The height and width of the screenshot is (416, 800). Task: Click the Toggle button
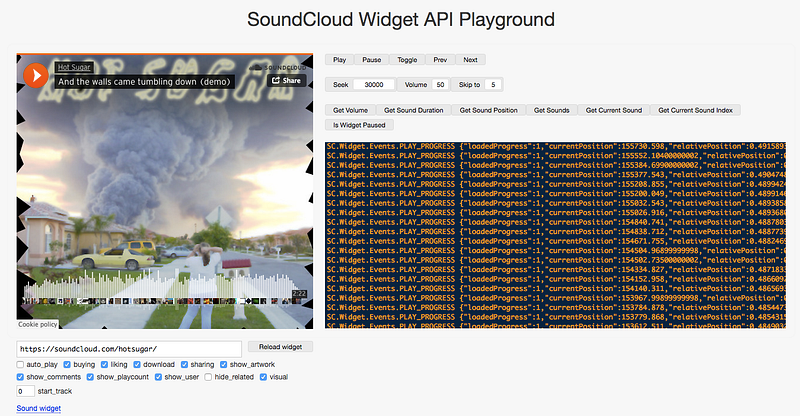coord(407,60)
